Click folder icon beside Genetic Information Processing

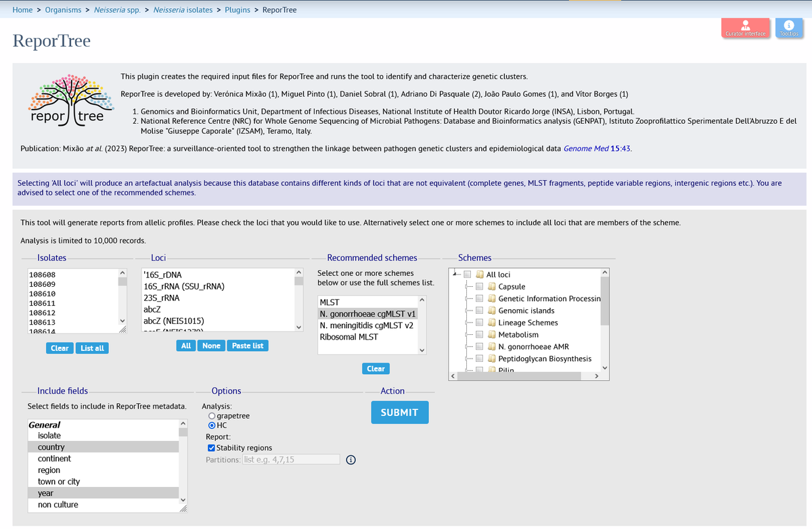point(492,298)
